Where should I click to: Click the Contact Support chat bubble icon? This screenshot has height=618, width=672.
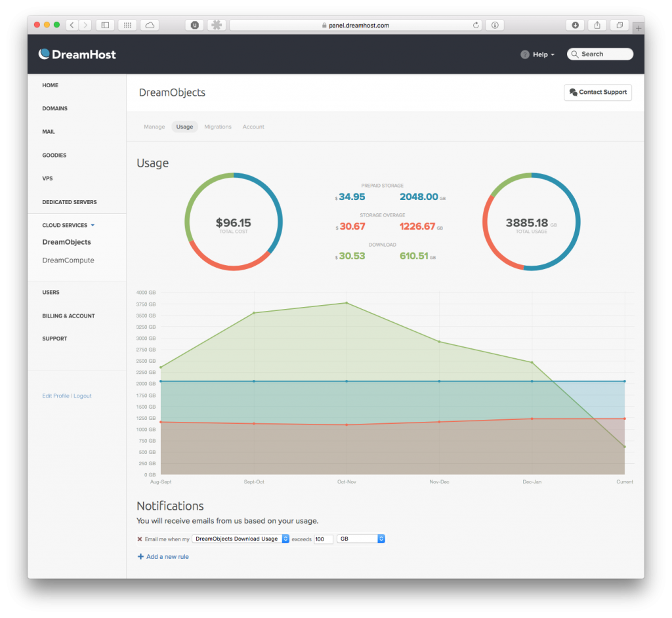(575, 93)
